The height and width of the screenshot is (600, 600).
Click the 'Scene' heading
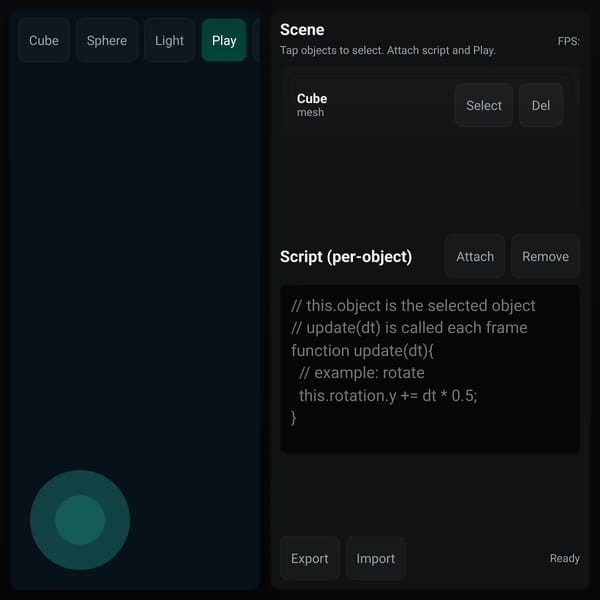302,30
